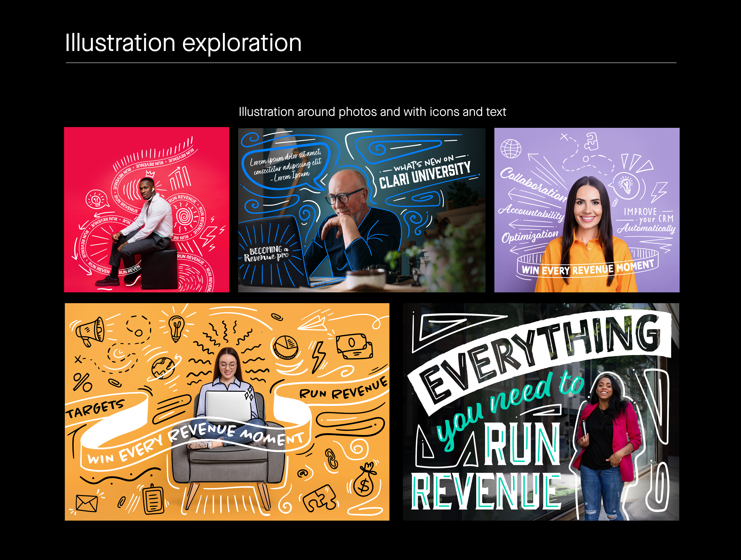Click the puzzle piece on orange illustration
This screenshot has width=741, height=560.
320,498
